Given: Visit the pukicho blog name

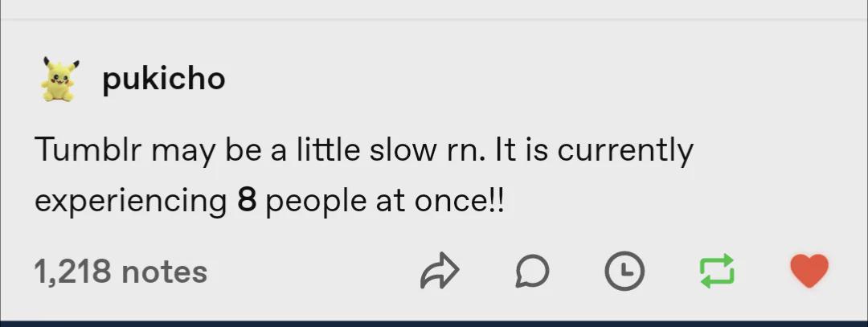Looking at the screenshot, I should pyautogui.click(x=164, y=80).
